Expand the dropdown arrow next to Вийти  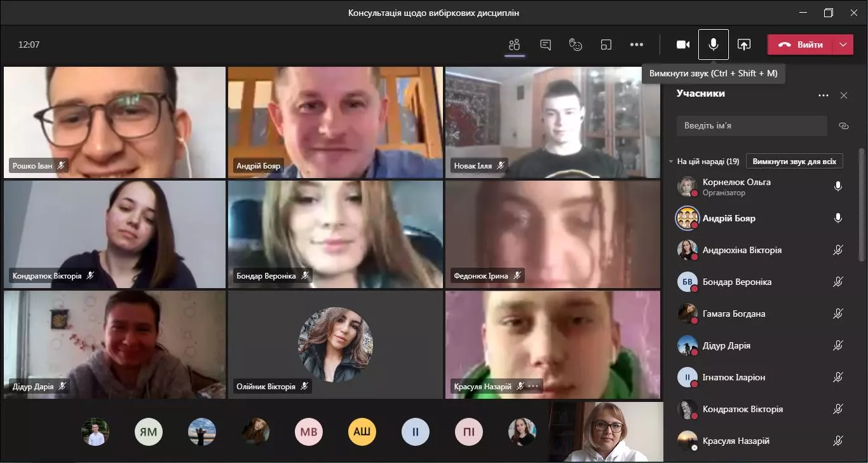843,45
